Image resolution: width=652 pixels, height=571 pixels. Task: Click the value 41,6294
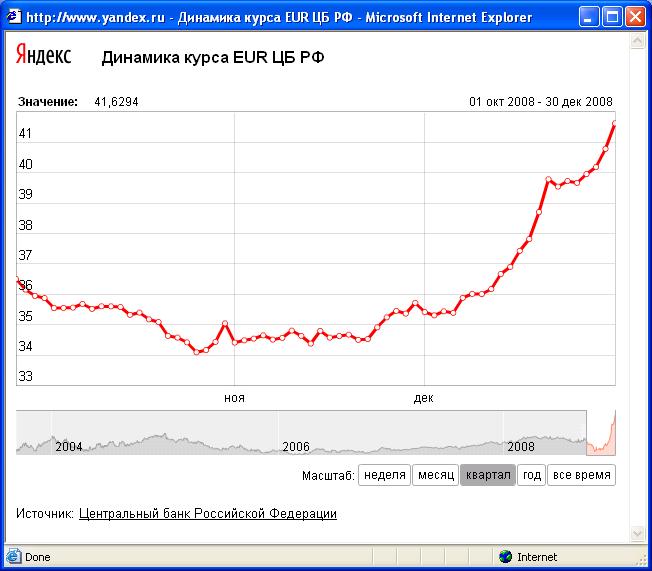click(x=116, y=102)
